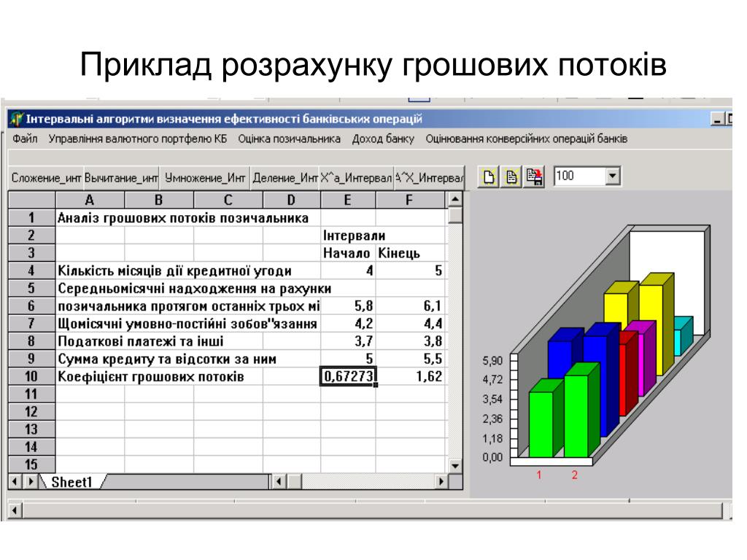This screenshot has width=747, height=560.
Task: Minimize the application window
Action: (717, 119)
